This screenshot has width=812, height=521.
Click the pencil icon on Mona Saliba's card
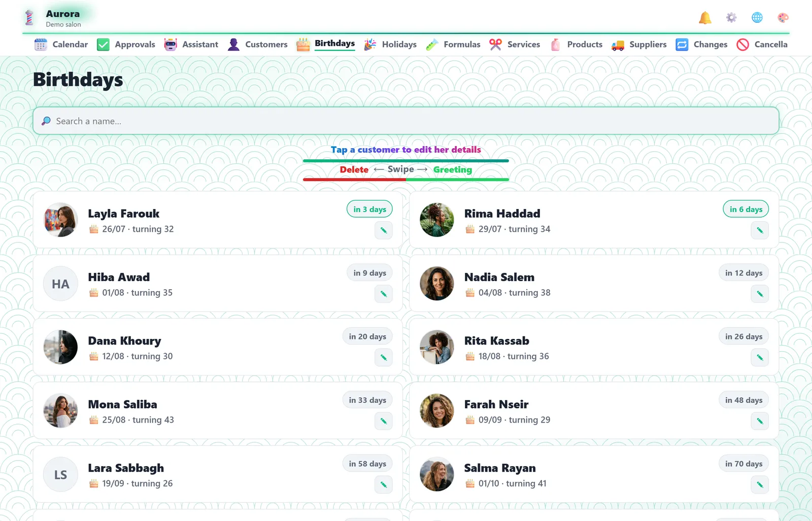(x=384, y=421)
